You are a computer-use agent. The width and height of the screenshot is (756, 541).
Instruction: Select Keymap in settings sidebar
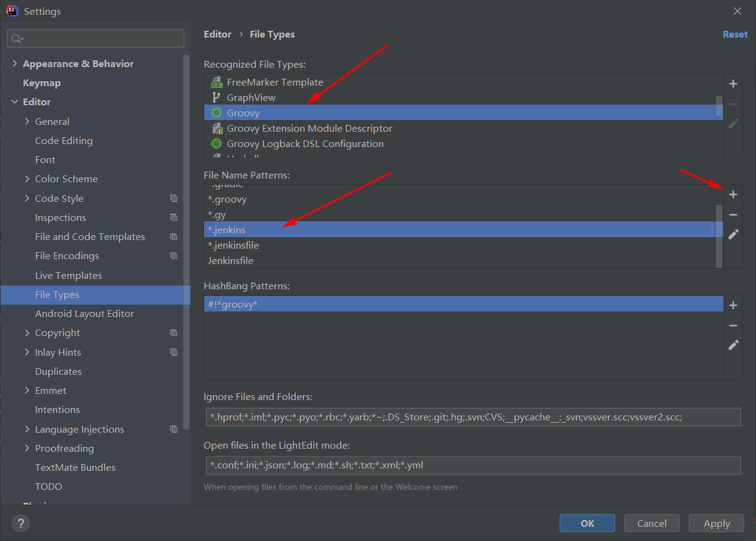[x=42, y=83]
